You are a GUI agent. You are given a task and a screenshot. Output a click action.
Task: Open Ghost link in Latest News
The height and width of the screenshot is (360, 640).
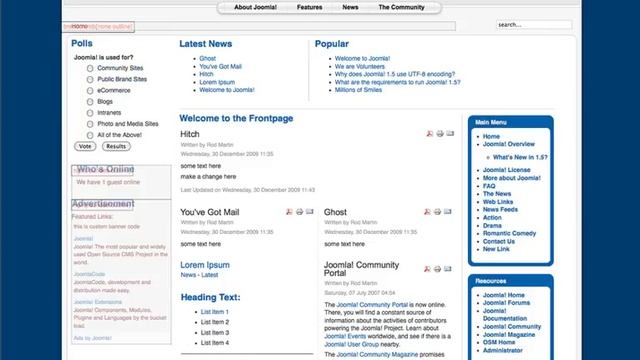pyautogui.click(x=207, y=58)
